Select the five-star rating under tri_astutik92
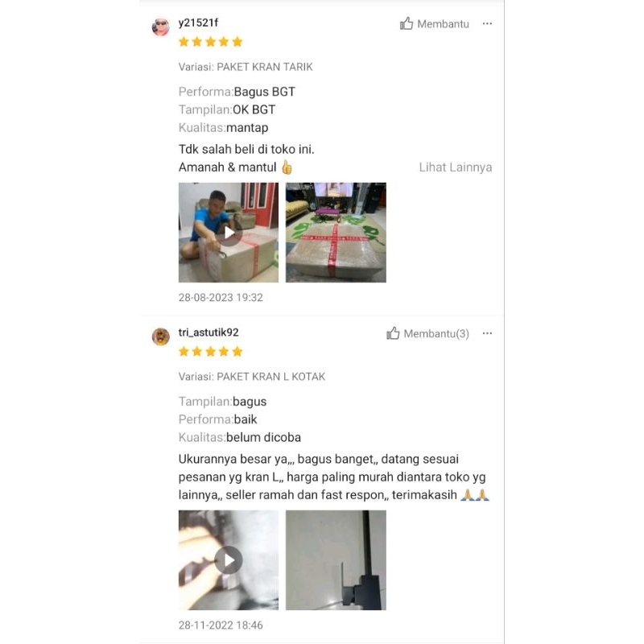 click(211, 352)
